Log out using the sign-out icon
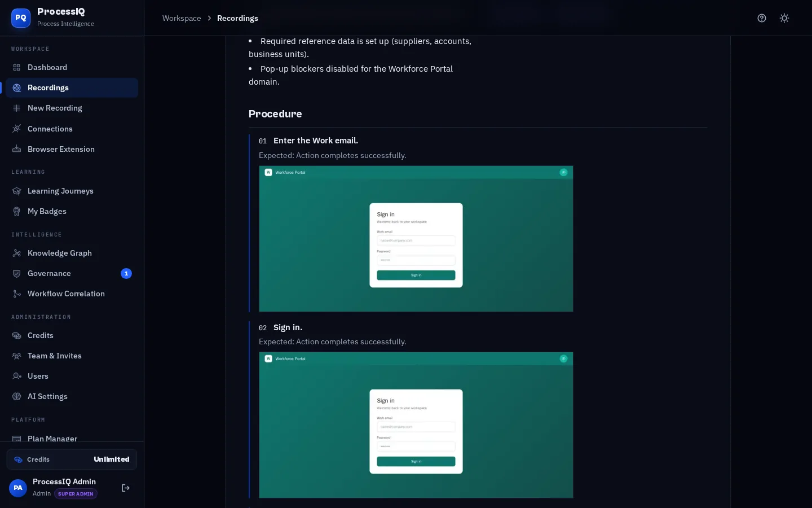 (126, 488)
